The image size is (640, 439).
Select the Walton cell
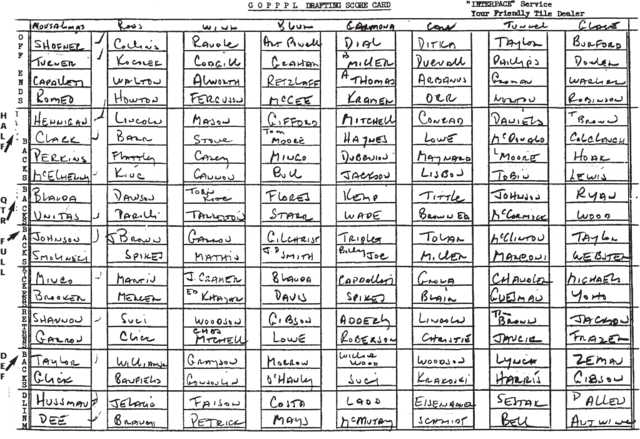coord(138,78)
